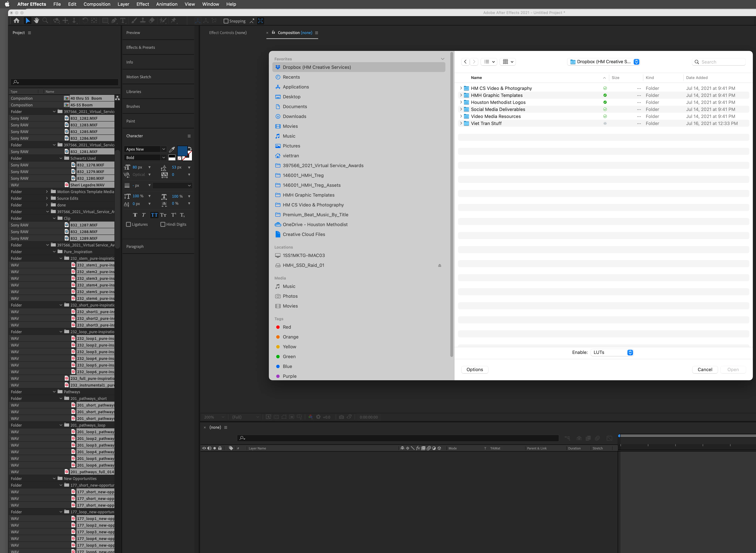Enable the Snapping checkbox
756x553 pixels.
[226, 21]
